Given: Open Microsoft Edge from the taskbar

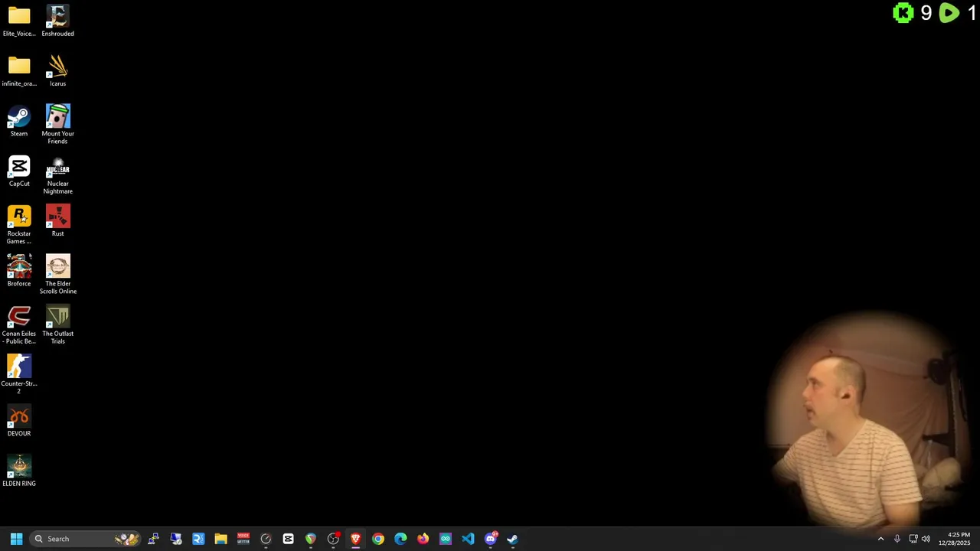Looking at the screenshot, I should (x=400, y=539).
